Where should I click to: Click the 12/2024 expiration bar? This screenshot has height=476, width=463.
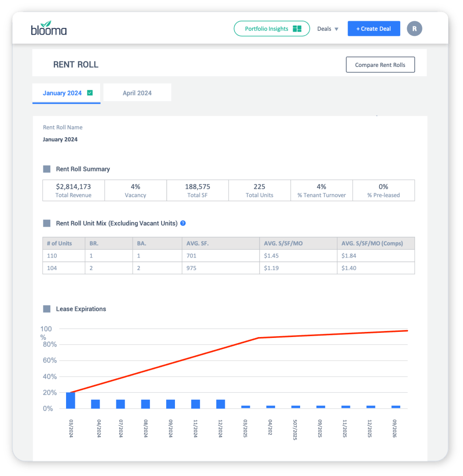221,404
